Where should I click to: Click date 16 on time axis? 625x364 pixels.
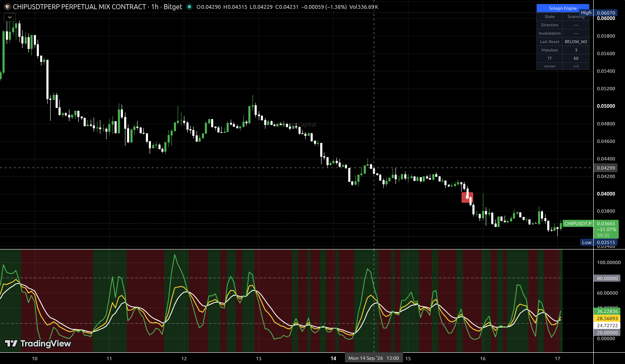[x=483, y=359]
